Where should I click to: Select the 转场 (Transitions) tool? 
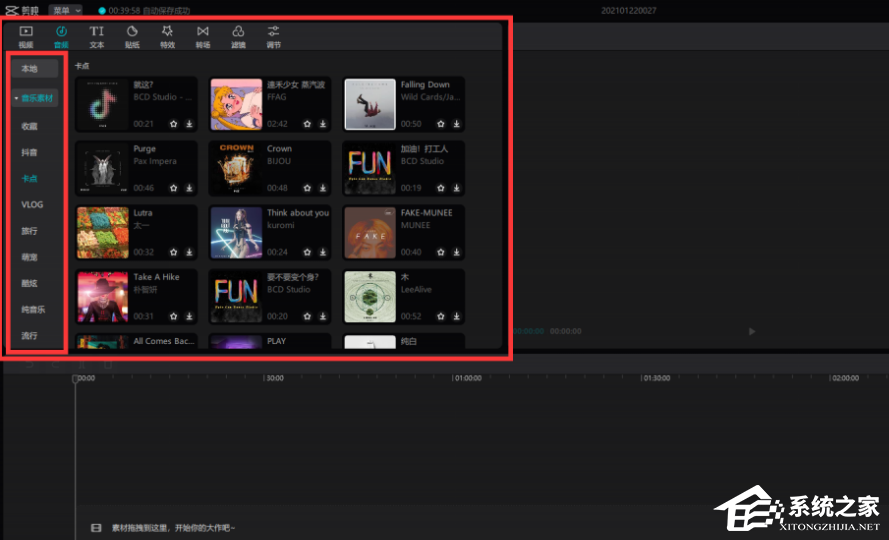coord(203,37)
